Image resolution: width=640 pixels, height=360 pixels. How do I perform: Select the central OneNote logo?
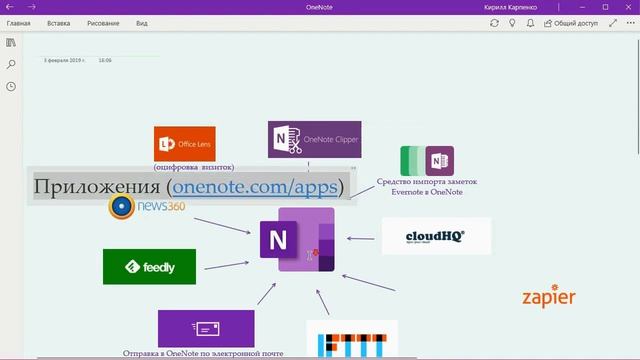pyautogui.click(x=297, y=240)
